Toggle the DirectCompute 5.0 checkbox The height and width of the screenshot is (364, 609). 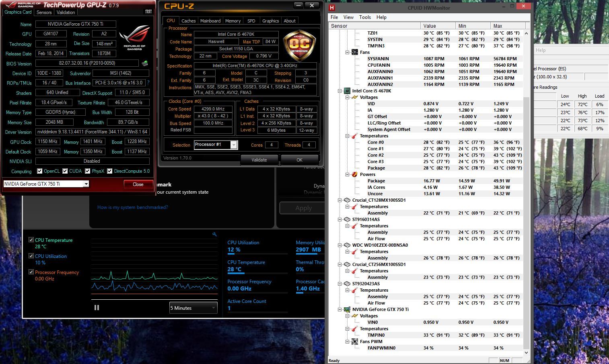(x=110, y=171)
